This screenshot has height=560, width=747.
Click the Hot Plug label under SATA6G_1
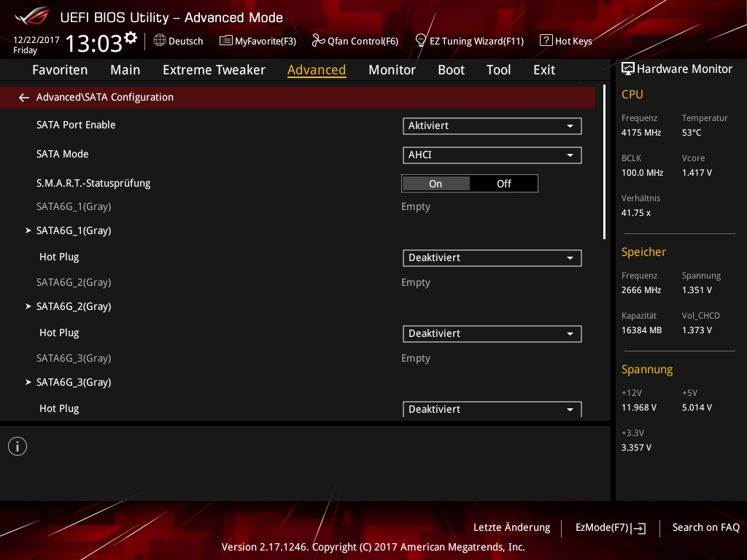point(59,257)
